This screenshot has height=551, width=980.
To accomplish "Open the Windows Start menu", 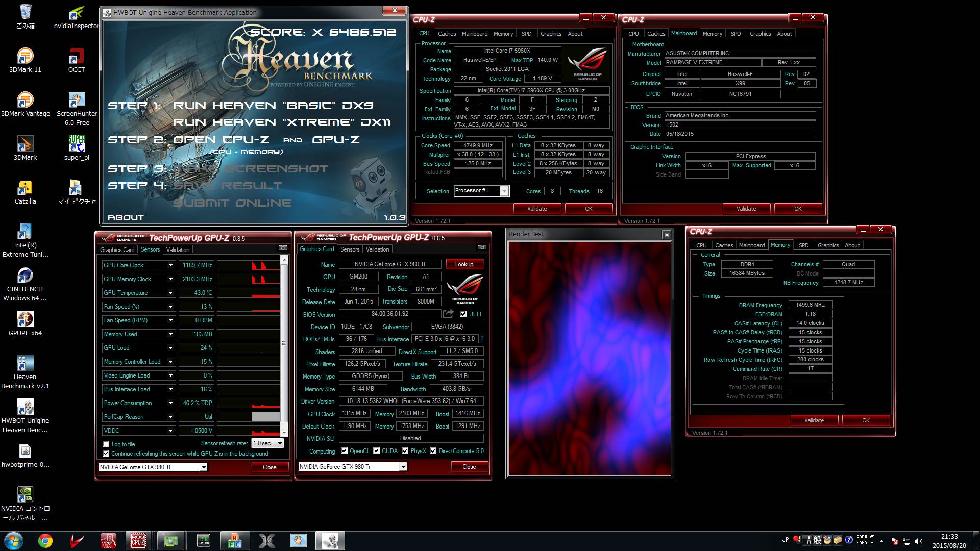I will pyautogui.click(x=14, y=541).
